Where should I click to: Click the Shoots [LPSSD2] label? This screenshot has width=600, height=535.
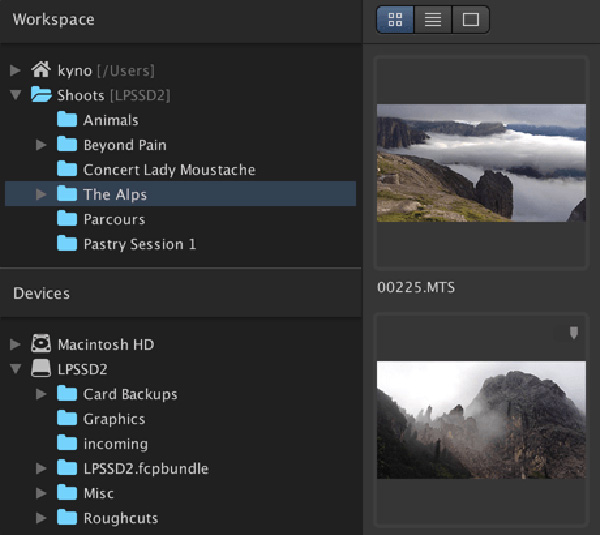[x=114, y=95]
